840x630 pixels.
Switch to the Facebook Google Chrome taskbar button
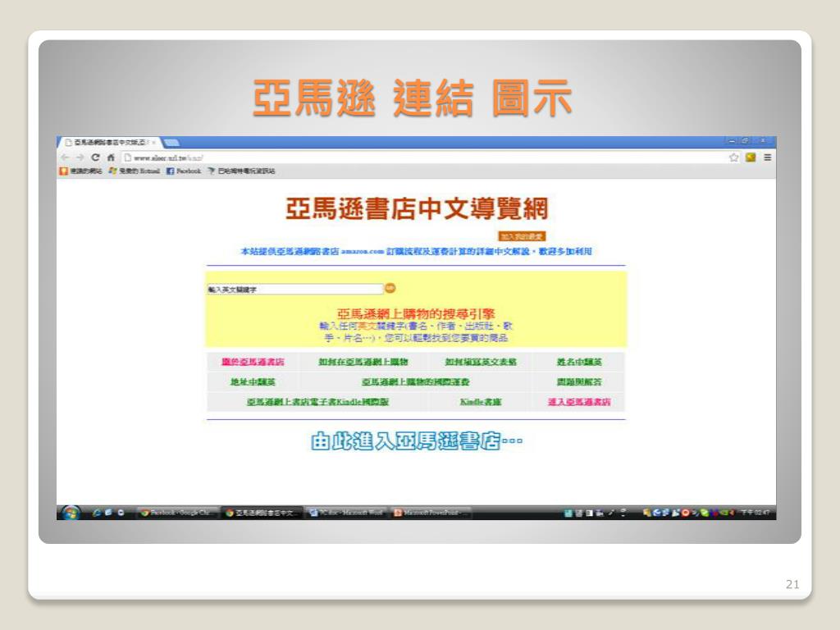click(x=178, y=513)
